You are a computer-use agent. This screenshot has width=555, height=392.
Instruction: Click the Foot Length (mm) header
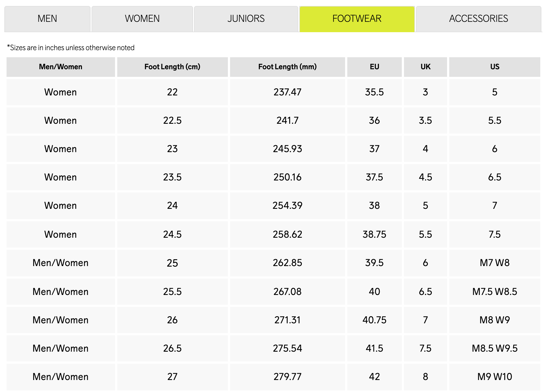tap(287, 67)
